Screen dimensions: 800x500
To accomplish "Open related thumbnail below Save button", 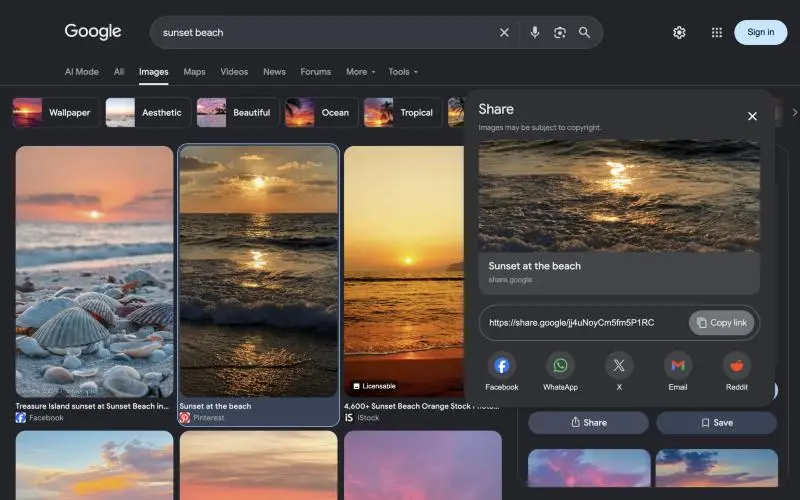I will pyautogui.click(x=716, y=468).
